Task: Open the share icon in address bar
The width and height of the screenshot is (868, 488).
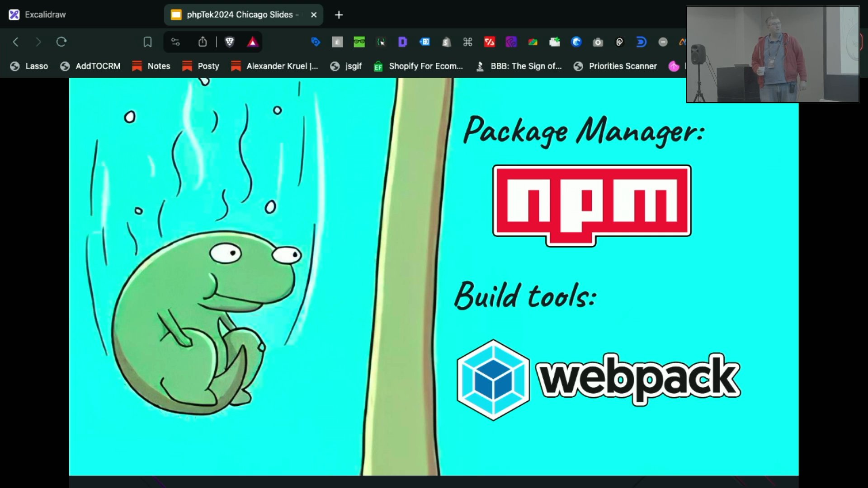Action: (202, 42)
